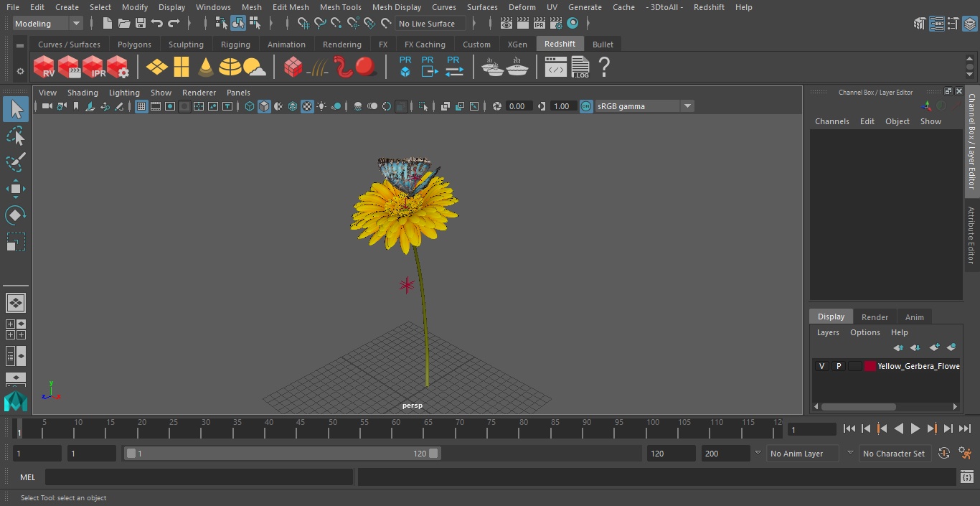980x506 pixels.
Task: Toggle use all lights bulb icon
Action: pos(321,106)
